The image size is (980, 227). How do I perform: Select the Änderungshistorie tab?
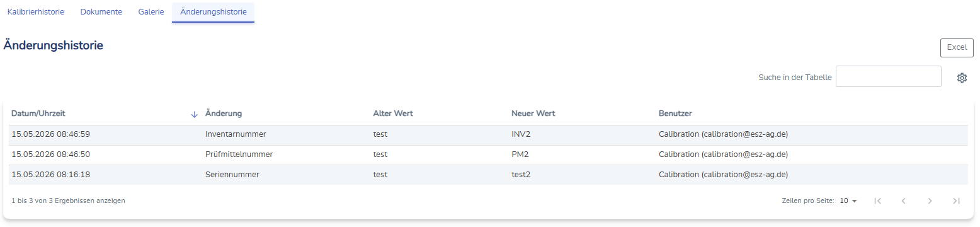214,12
